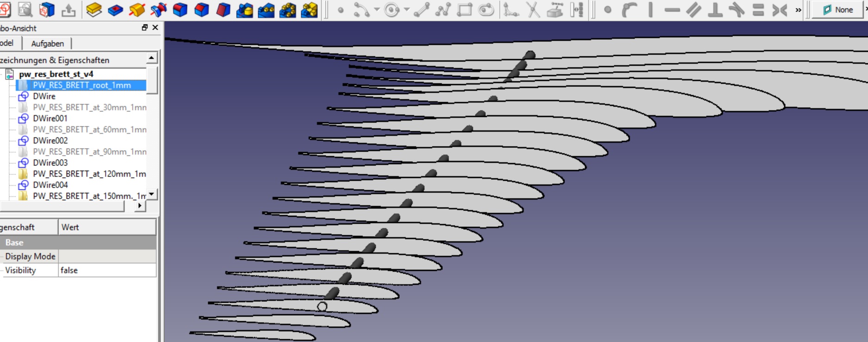Open the arc tool dropdown arrow
Viewport: 868px width, 342px height.
click(x=377, y=10)
